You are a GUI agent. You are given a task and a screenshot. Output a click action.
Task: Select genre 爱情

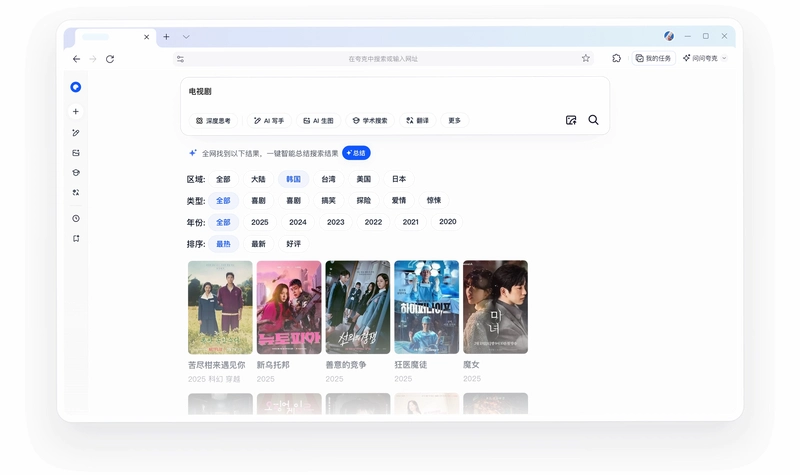pyautogui.click(x=399, y=201)
